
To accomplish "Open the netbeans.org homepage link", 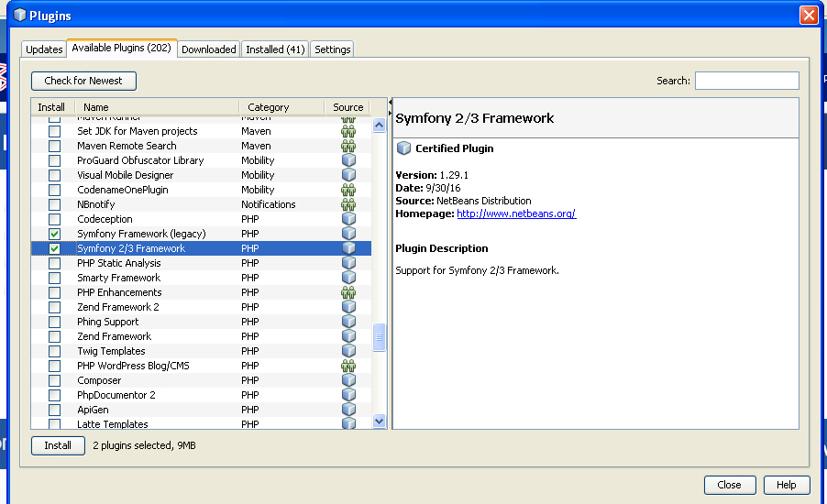I will (515, 214).
